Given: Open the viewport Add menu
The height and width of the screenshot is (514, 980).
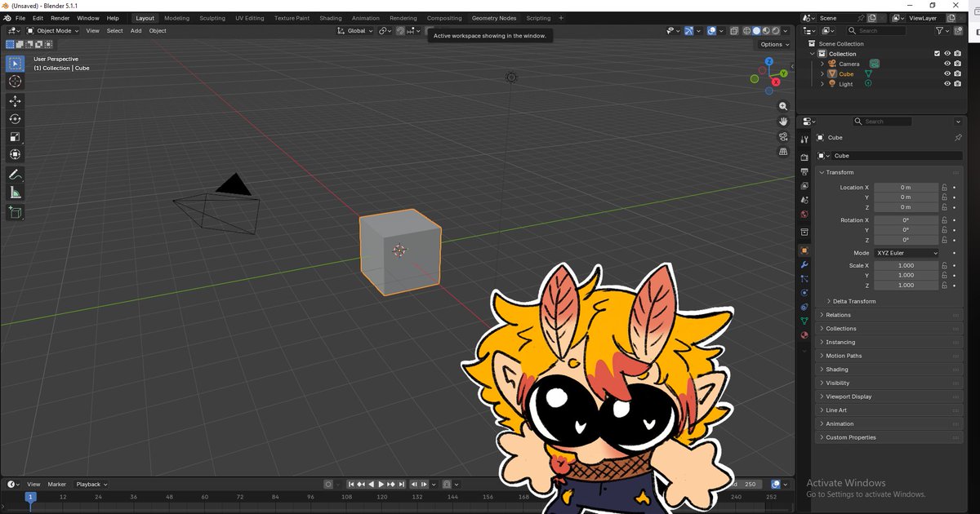Looking at the screenshot, I should 136,31.
